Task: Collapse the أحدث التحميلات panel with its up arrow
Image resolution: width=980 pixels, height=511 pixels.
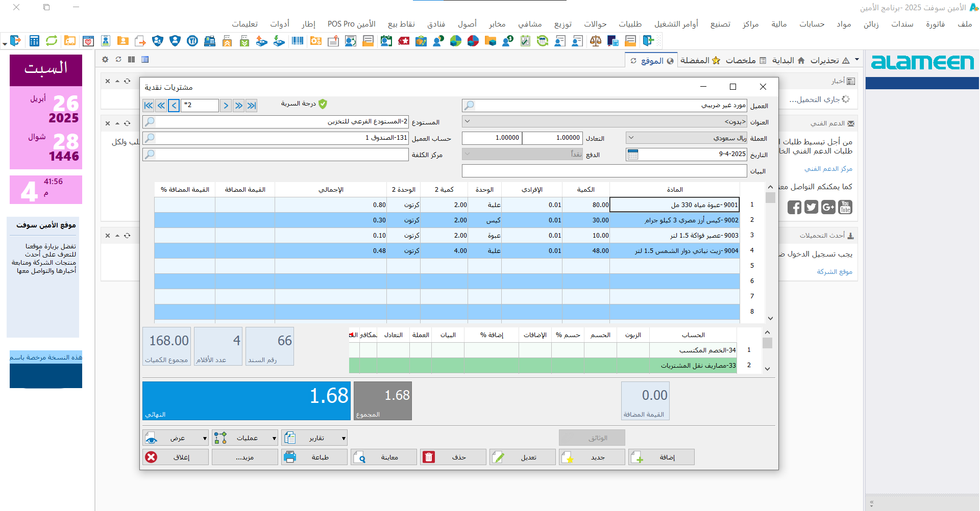Action: 117,236
